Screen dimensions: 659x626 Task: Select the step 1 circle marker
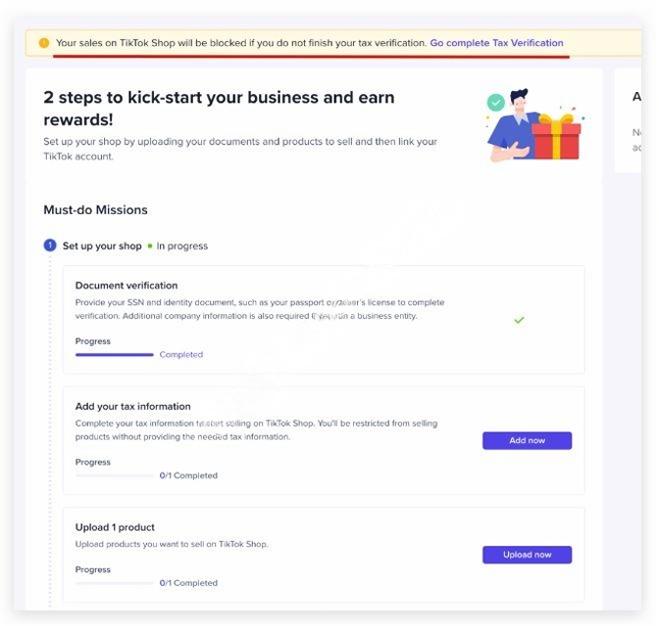tap(50, 245)
